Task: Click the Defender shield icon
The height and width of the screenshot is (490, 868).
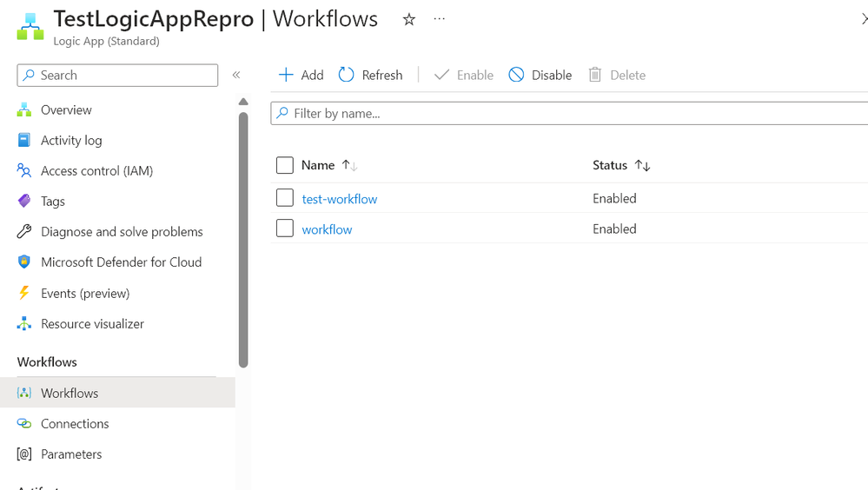Action: 23,262
